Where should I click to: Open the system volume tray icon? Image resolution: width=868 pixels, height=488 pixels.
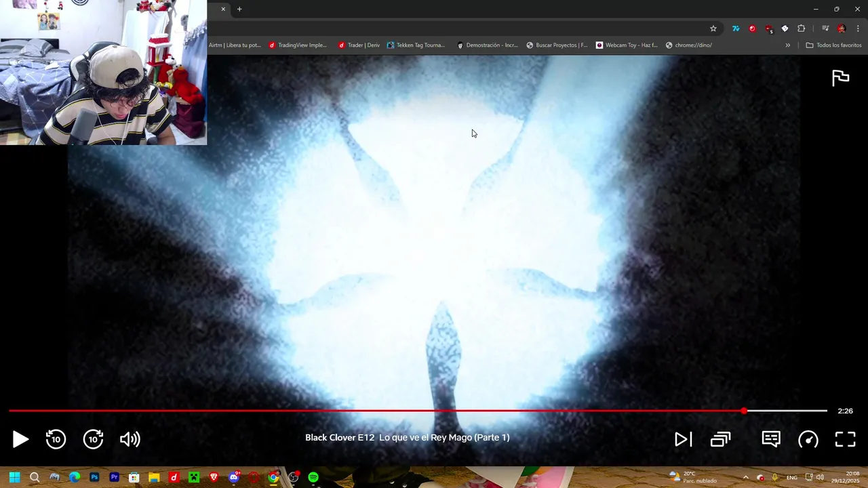pyautogui.click(x=820, y=477)
